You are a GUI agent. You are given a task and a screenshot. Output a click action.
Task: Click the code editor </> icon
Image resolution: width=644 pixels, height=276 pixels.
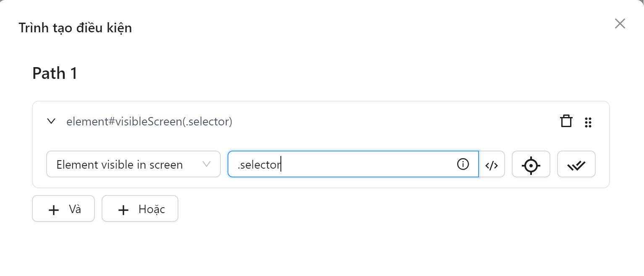(x=492, y=164)
